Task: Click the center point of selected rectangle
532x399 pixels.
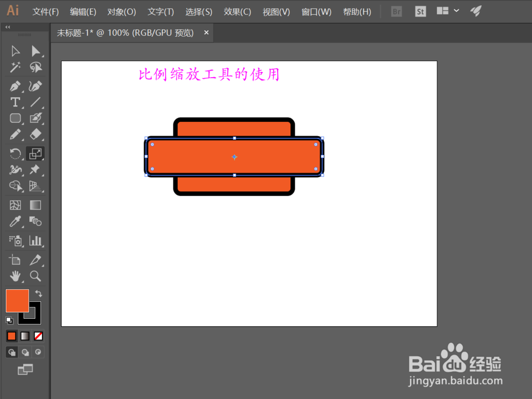Action: pos(235,157)
